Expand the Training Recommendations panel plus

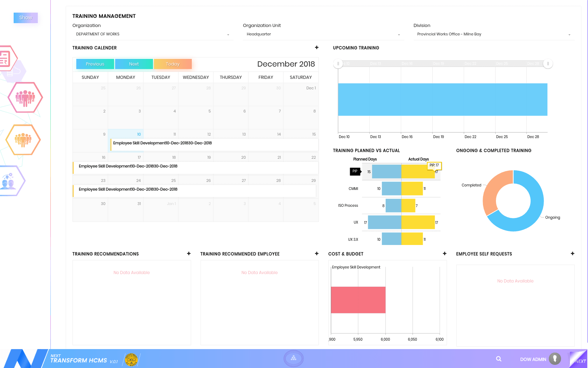click(189, 254)
